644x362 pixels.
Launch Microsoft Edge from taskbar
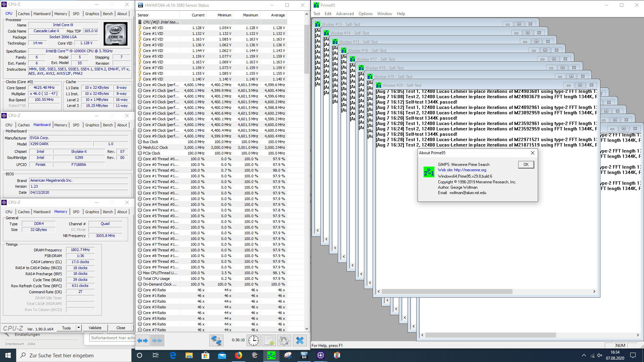(x=173, y=355)
